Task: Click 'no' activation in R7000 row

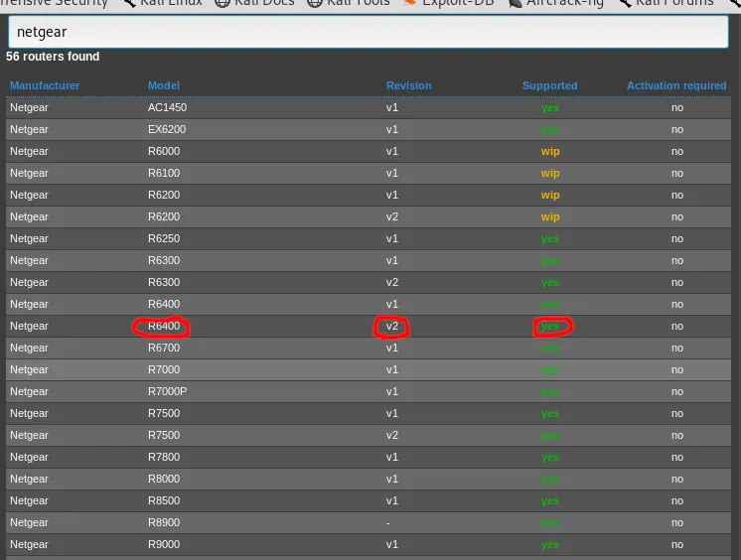Action: click(677, 369)
